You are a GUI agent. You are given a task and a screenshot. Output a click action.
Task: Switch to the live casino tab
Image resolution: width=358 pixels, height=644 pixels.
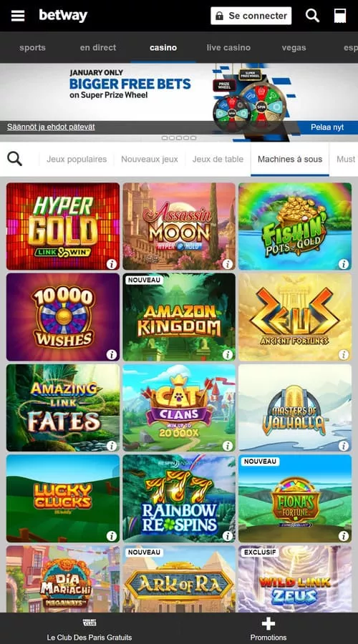click(x=228, y=48)
